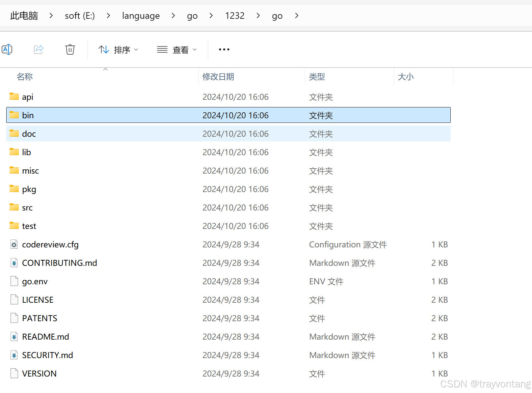This screenshot has height=393, width=532.
Task: Select the file name go.env
Action: click(x=35, y=282)
